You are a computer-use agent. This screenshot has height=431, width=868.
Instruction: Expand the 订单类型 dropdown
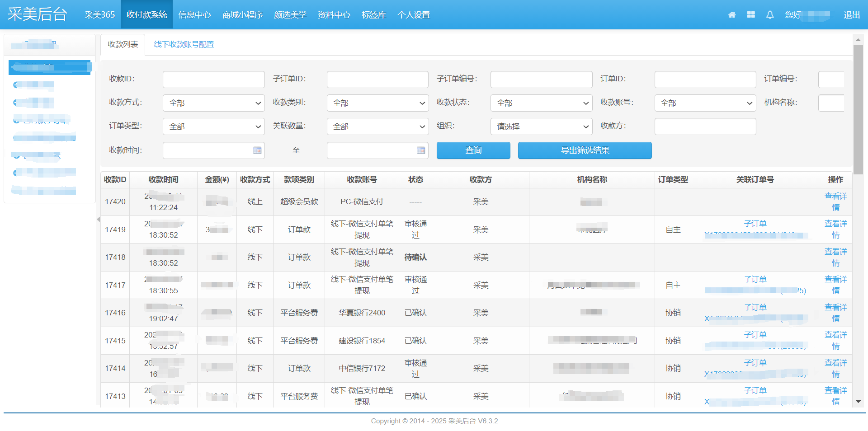[x=214, y=126]
